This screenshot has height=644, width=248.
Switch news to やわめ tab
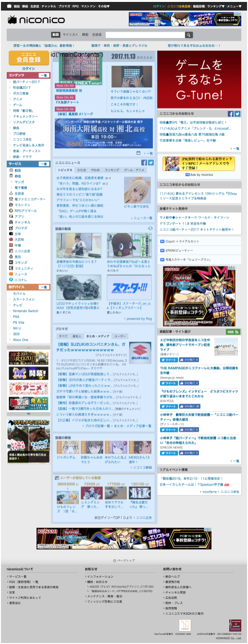(x=96, y=170)
